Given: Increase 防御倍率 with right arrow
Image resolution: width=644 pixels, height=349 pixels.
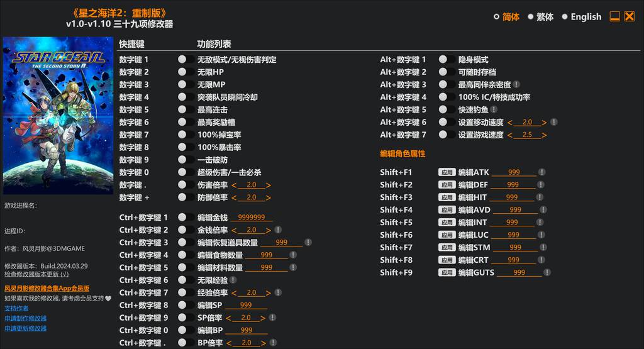Looking at the screenshot, I should tap(268, 198).
